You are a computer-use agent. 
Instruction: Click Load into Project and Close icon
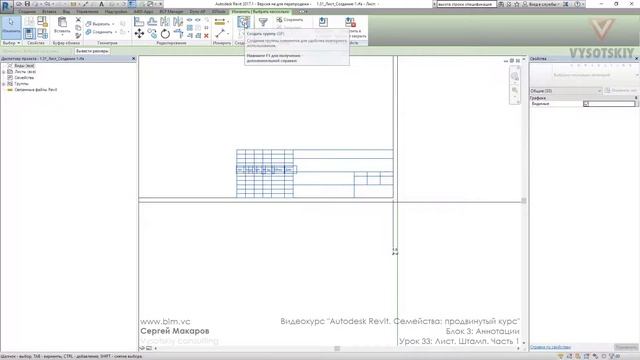coord(350,22)
